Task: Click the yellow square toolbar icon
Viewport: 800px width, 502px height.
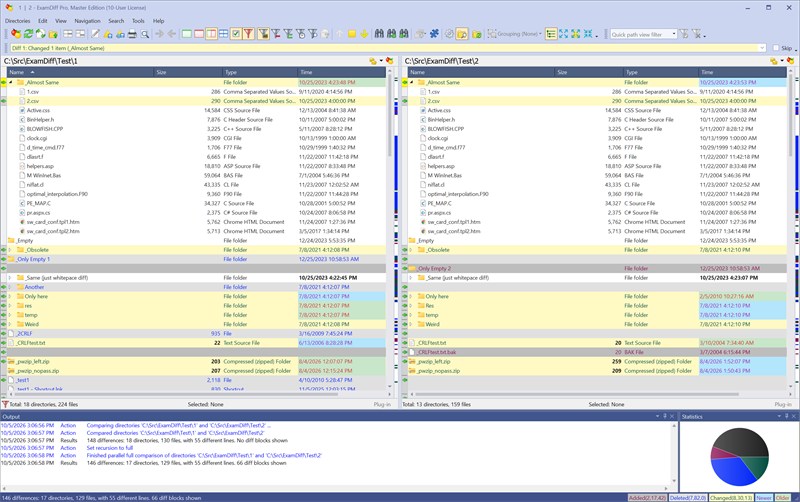Action: click(x=352, y=34)
